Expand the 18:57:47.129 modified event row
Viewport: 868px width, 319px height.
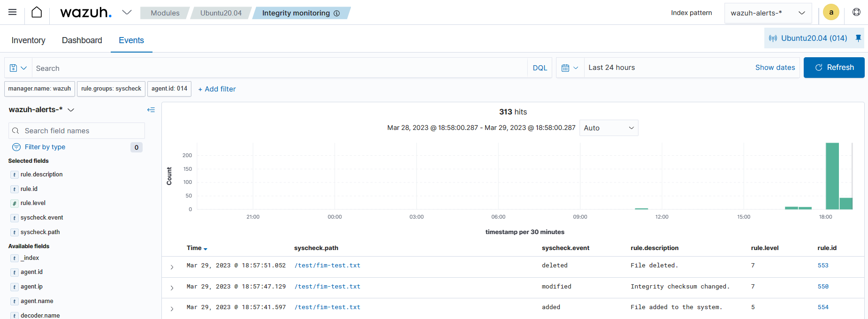172,288
